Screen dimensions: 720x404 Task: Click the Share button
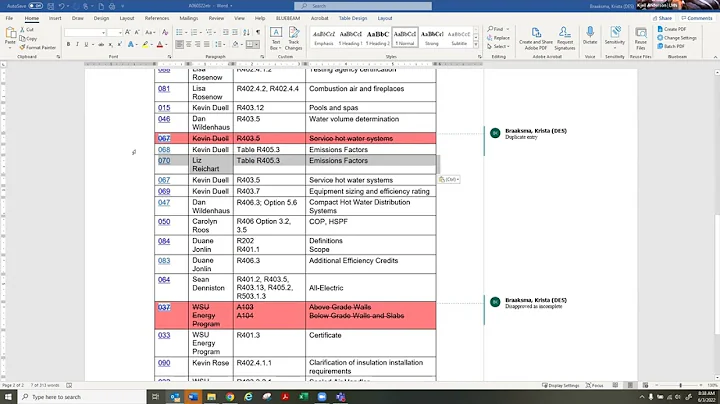pyautogui.click(x=662, y=18)
